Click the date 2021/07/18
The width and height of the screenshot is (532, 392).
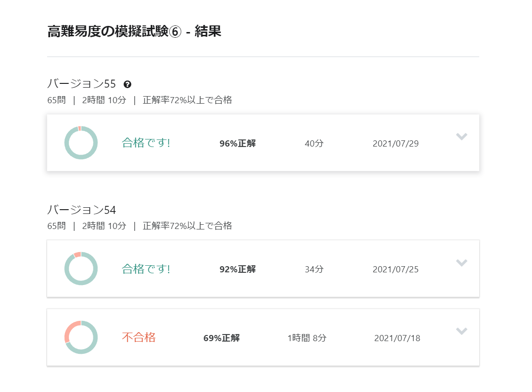tap(397, 338)
